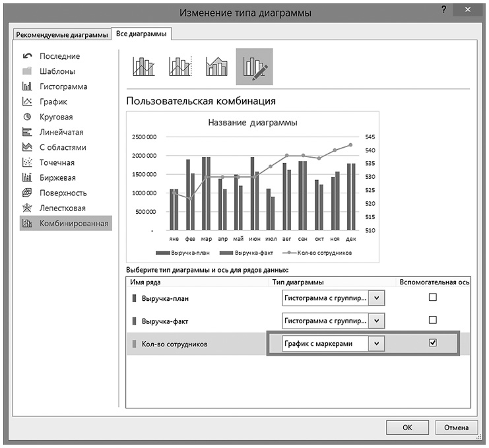Viewport: 489px width, 448px height.
Task: Select the Круговая pie chart category
Action: tap(56, 117)
